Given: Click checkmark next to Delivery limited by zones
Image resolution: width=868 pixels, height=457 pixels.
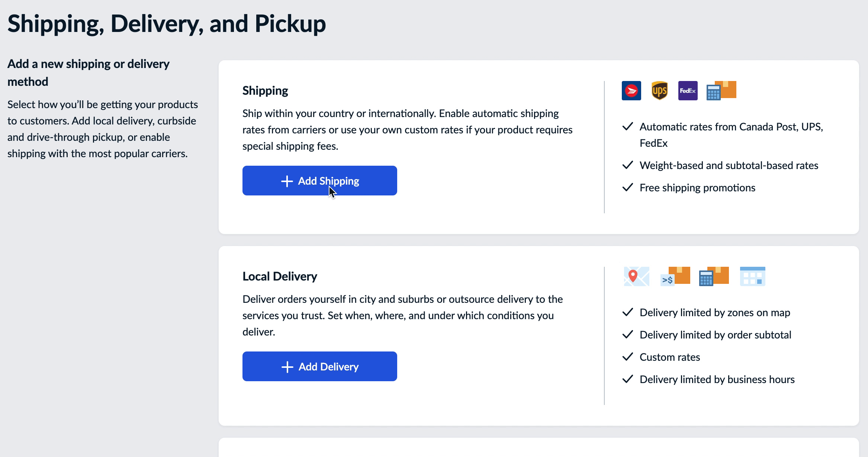Looking at the screenshot, I should (x=628, y=312).
